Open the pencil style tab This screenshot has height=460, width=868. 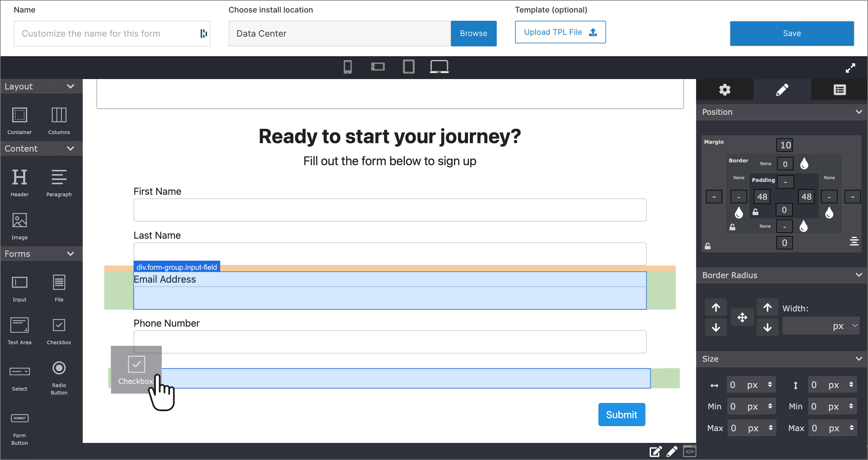(782, 90)
